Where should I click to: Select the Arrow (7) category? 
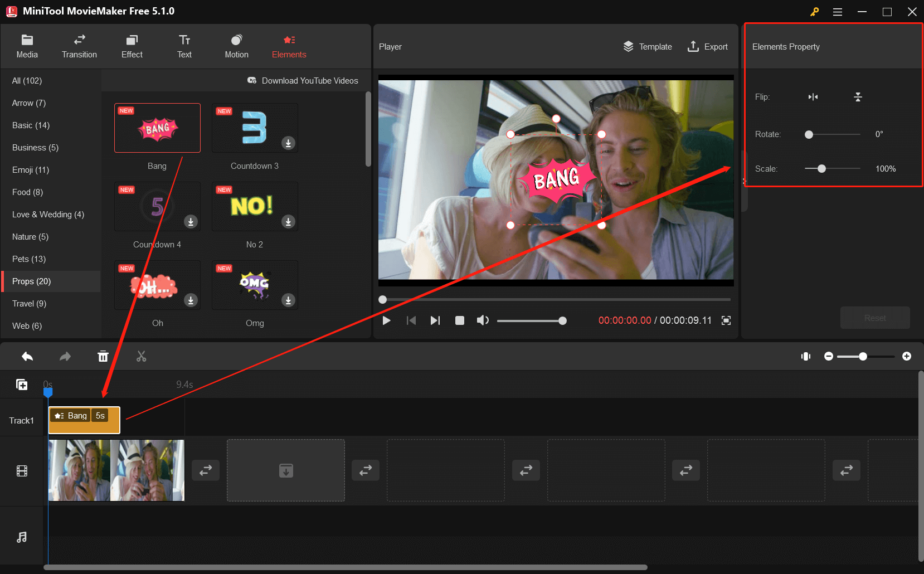pos(51,103)
